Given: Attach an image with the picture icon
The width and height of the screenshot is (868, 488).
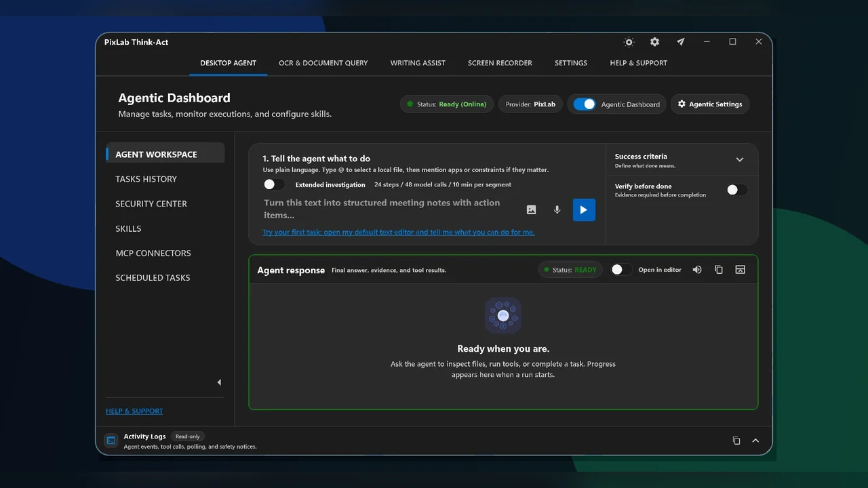Looking at the screenshot, I should click(531, 210).
